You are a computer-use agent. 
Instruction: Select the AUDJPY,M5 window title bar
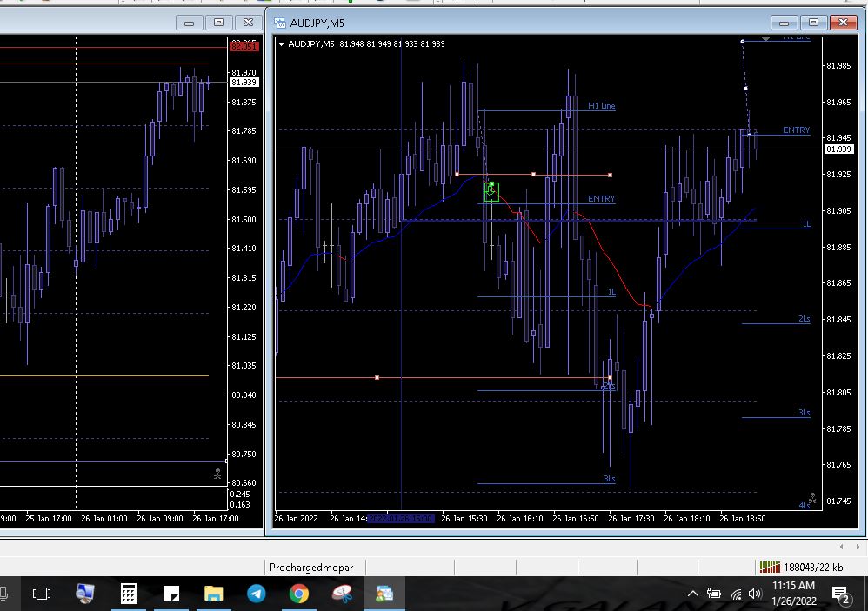pyautogui.click(x=522, y=23)
